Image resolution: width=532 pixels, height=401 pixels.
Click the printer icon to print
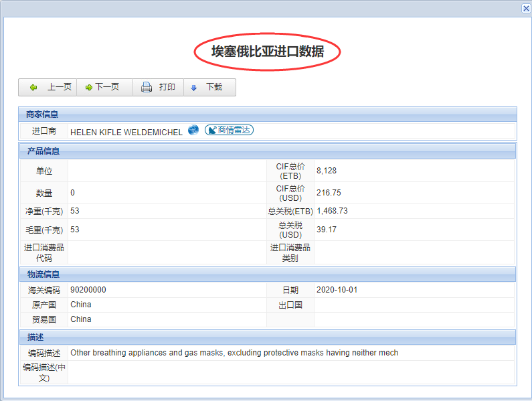(147, 88)
